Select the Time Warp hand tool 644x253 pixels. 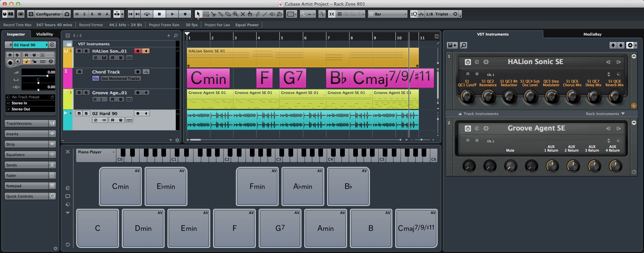point(250,14)
